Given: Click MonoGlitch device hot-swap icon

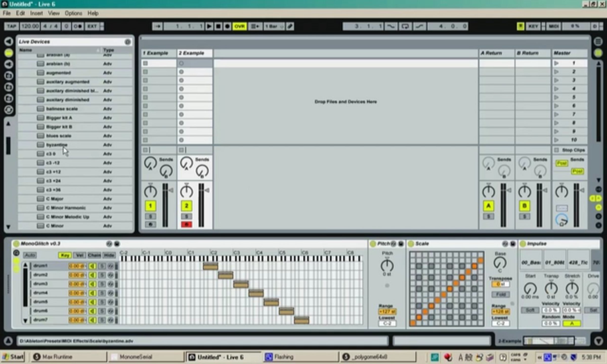Looking at the screenshot, I should tap(109, 244).
